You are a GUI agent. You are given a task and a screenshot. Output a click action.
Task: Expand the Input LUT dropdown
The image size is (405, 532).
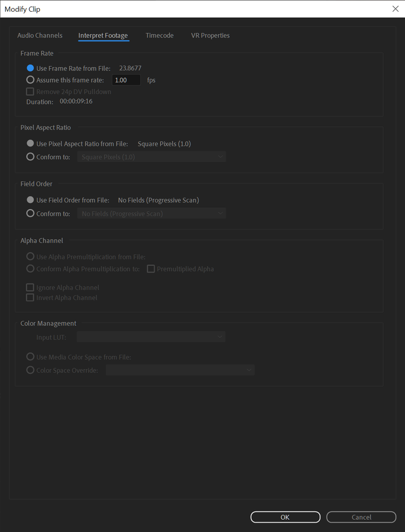tap(151, 337)
